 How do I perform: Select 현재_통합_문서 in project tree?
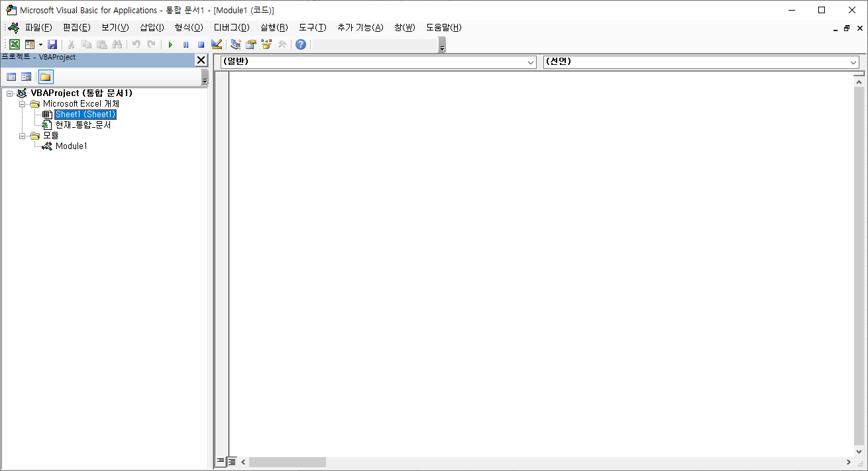(x=83, y=125)
